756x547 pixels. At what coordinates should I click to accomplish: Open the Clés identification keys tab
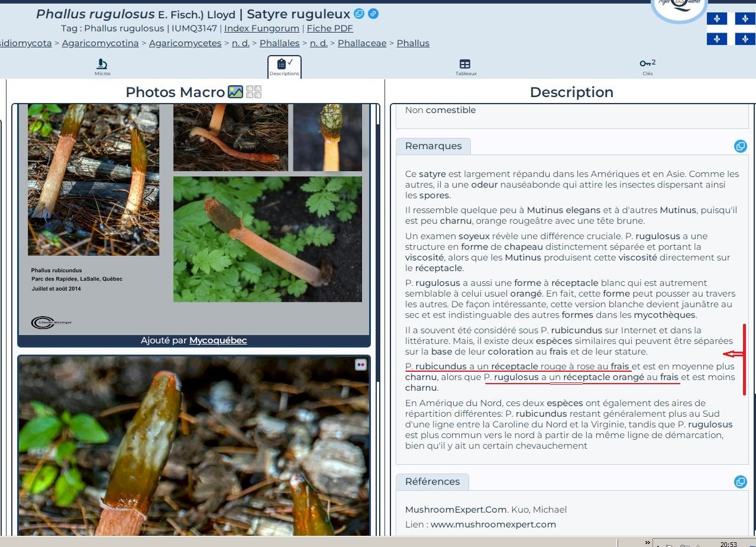(x=647, y=67)
